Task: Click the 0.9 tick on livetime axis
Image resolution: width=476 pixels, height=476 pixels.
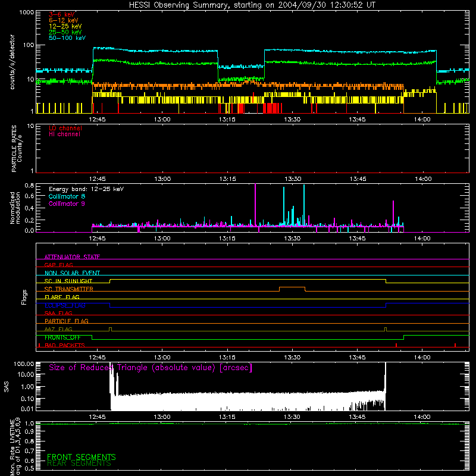Action: [29, 432]
